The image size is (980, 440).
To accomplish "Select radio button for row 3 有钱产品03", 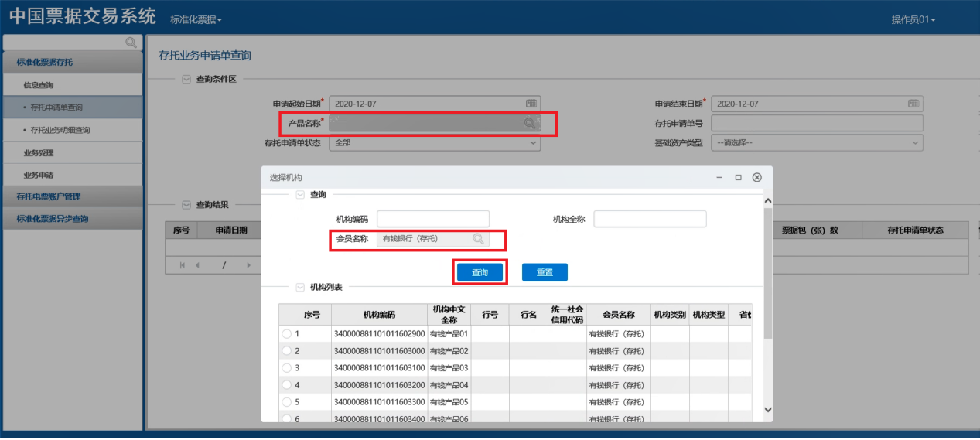I will pyautogui.click(x=287, y=368).
